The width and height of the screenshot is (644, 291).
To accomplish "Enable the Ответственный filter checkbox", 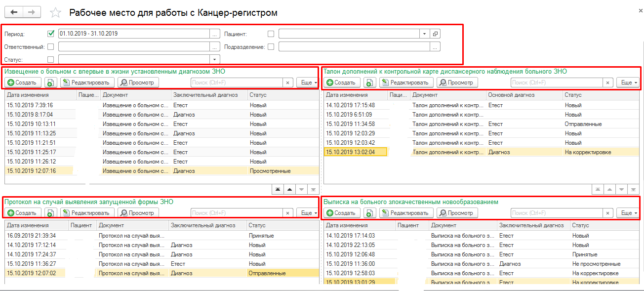I will pyautogui.click(x=50, y=47).
